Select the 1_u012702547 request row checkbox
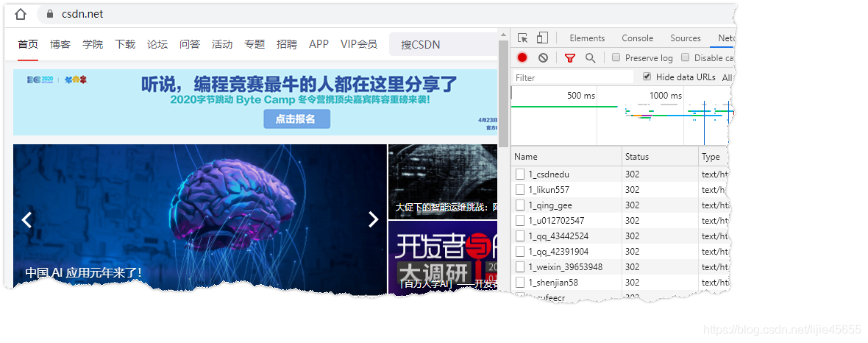Viewport: 868px width, 343px height. pos(520,221)
